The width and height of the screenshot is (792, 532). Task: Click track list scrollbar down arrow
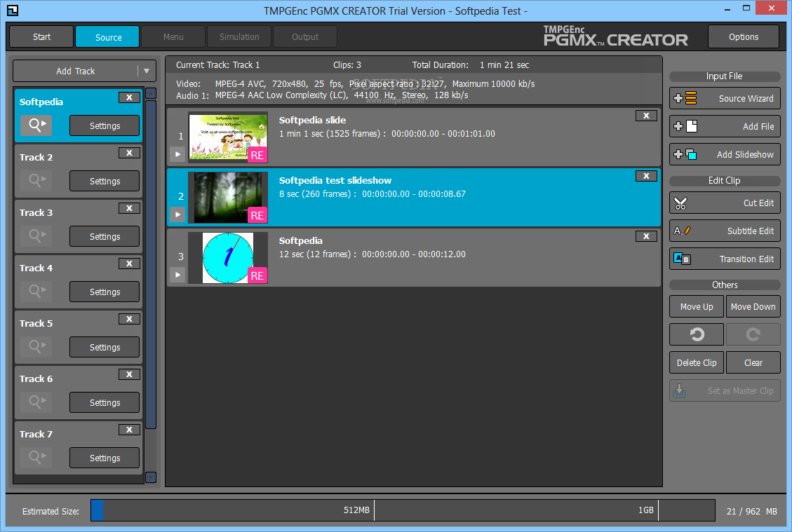click(x=151, y=477)
